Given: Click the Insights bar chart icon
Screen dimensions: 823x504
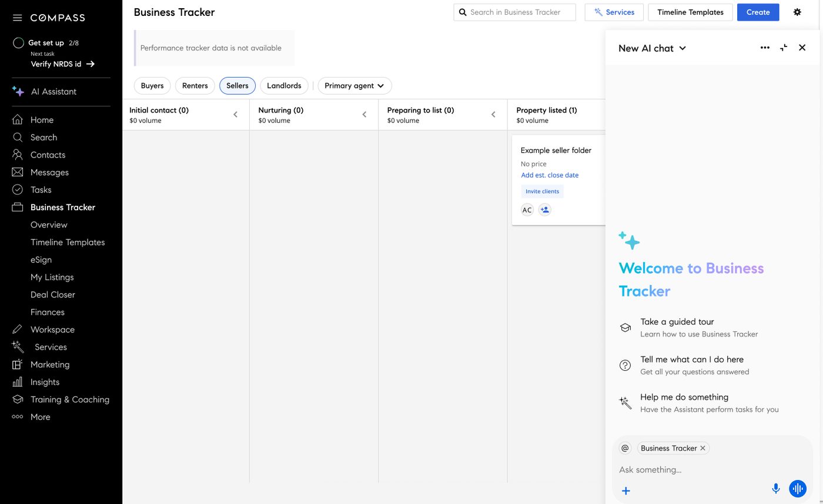Looking at the screenshot, I should click(18, 382).
